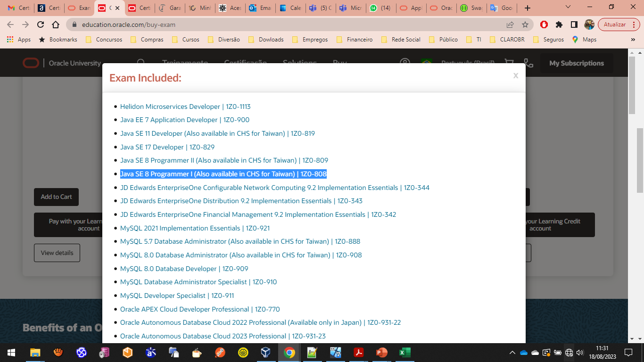
Task: Switch to the Swagger tab
Action: tap(471, 8)
